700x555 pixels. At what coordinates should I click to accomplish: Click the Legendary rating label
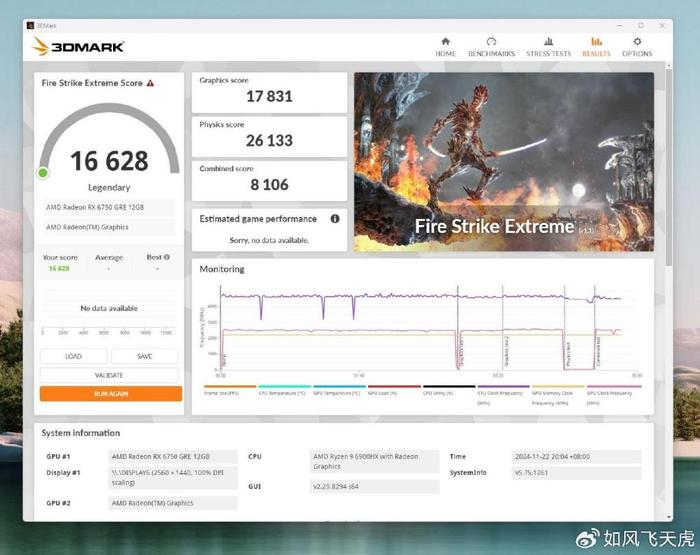coord(109,188)
